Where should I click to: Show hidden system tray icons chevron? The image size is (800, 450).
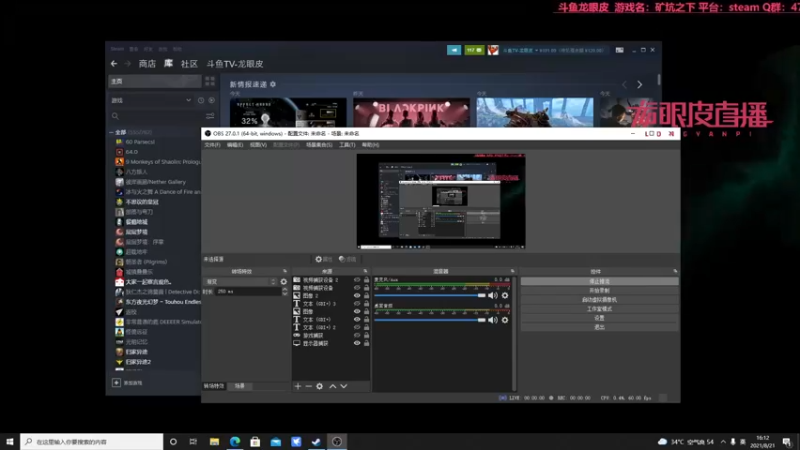pyautogui.click(x=723, y=442)
